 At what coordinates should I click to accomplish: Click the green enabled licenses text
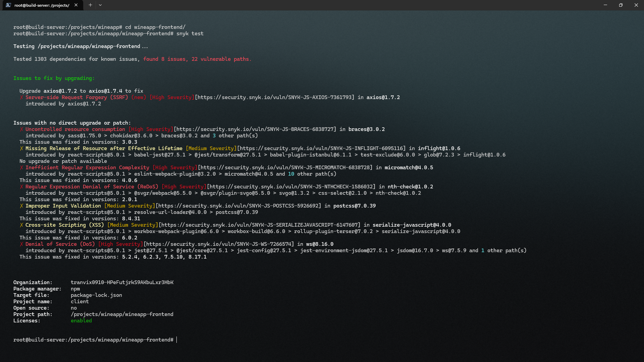point(81,320)
